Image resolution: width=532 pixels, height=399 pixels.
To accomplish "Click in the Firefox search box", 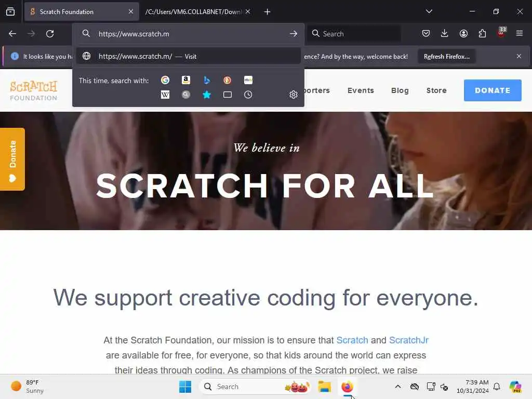I will (354, 34).
